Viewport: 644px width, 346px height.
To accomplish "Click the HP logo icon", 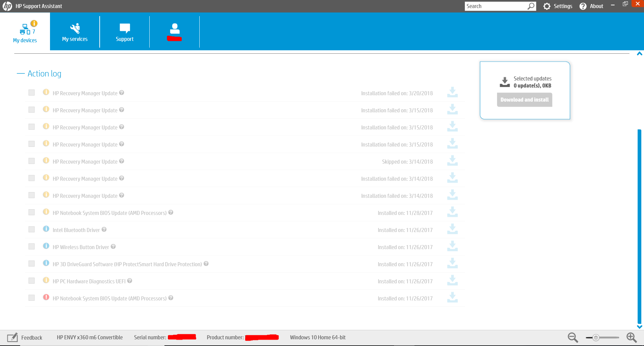I will [x=7, y=6].
